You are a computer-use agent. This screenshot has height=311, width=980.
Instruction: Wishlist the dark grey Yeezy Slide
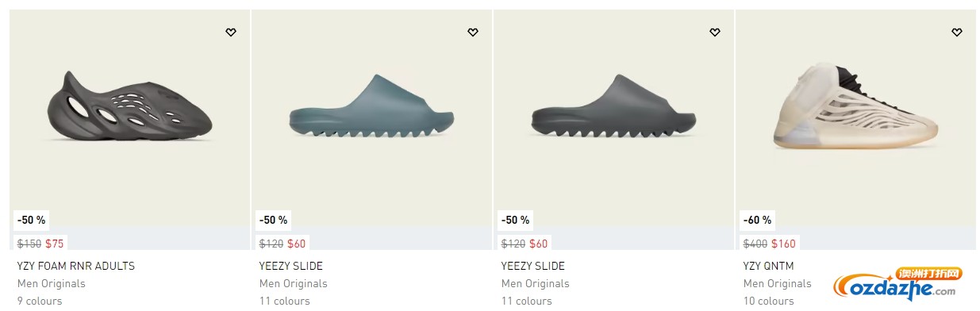pyautogui.click(x=715, y=33)
